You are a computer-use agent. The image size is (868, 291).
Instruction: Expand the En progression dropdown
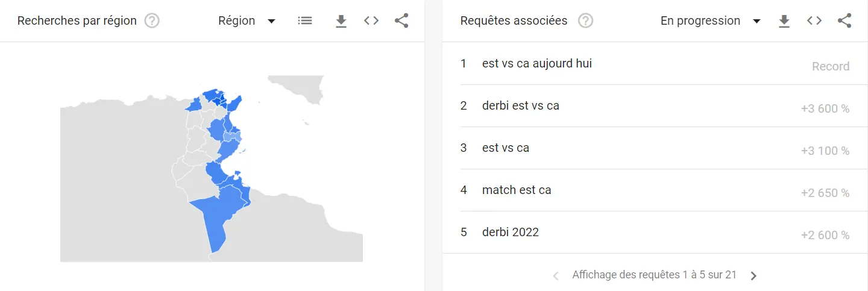tap(710, 21)
